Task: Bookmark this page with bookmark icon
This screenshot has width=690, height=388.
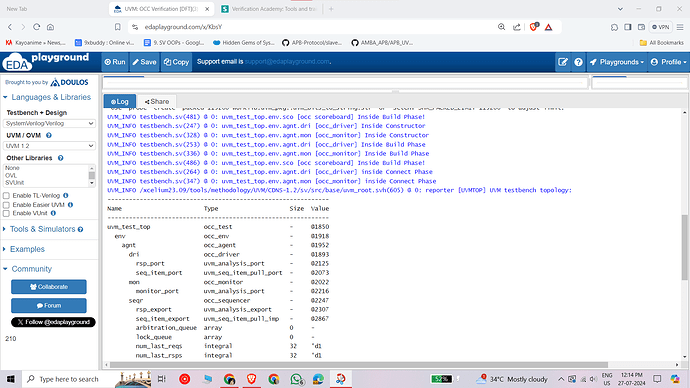Action: pos(117,27)
